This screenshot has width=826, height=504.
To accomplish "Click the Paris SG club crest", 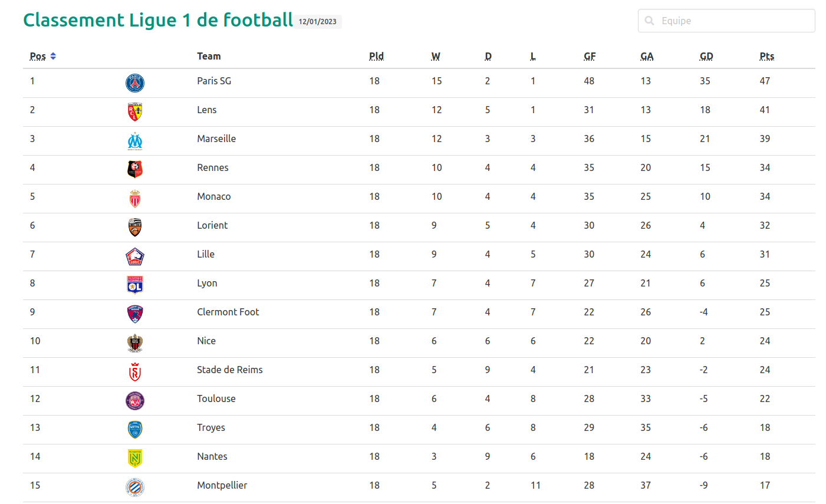I will click(x=135, y=83).
